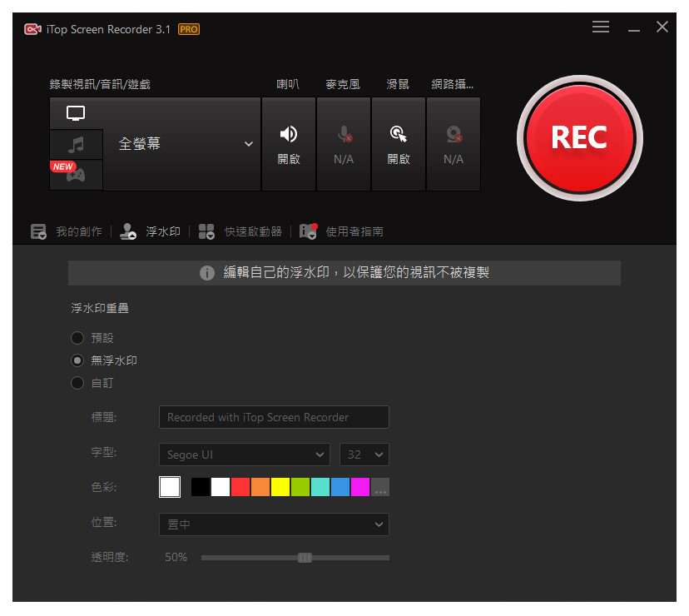
Task: Click the user guide icon with red dot
Action: [x=308, y=231]
